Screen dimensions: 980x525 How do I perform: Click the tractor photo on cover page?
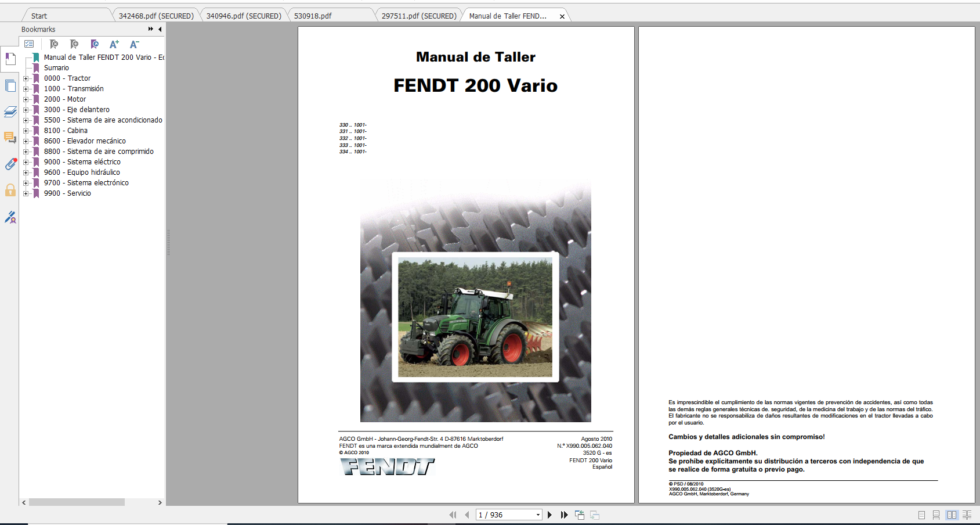click(x=475, y=317)
